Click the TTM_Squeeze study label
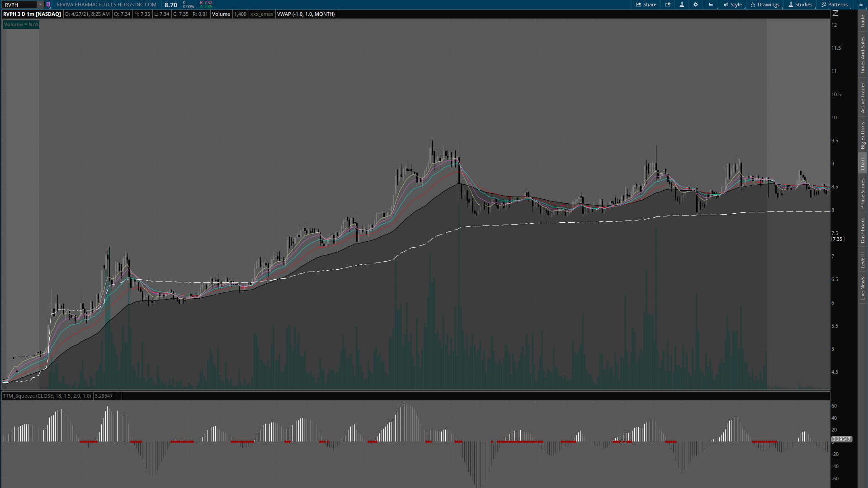This screenshot has height=488, width=868. pyautogui.click(x=47, y=396)
